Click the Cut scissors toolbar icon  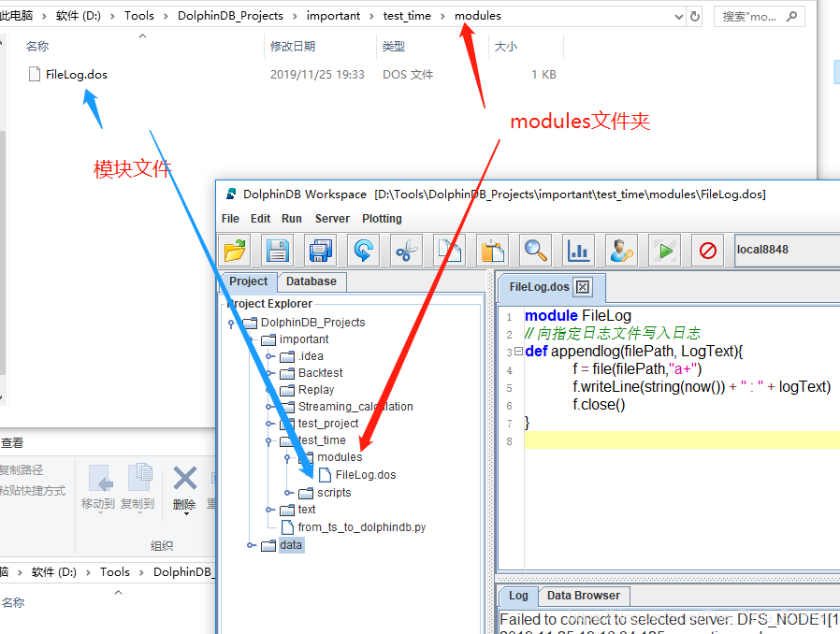407,250
